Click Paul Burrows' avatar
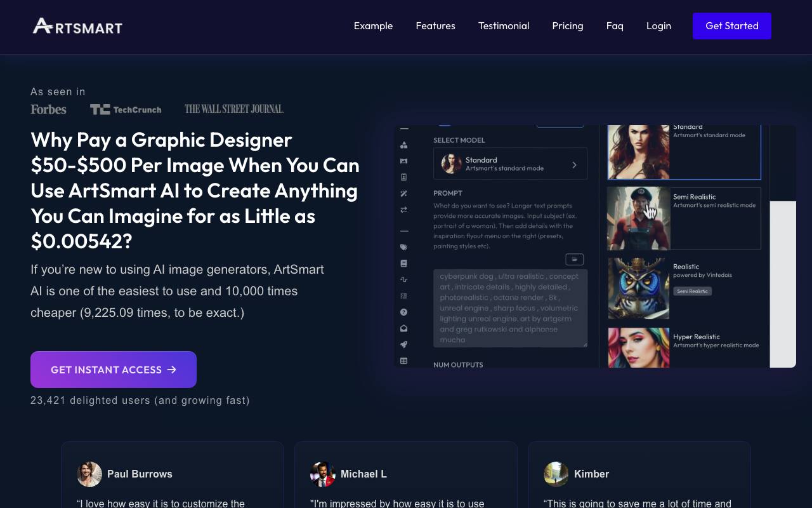 pos(89,474)
